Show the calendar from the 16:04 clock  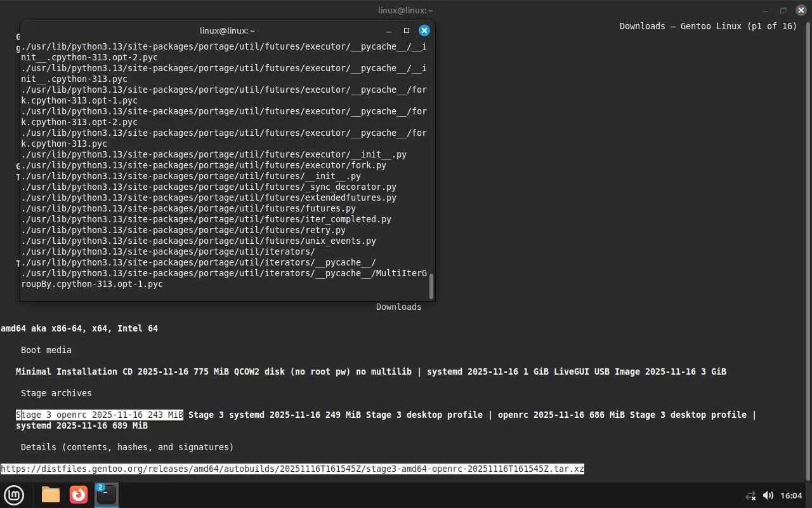pyautogui.click(x=791, y=495)
